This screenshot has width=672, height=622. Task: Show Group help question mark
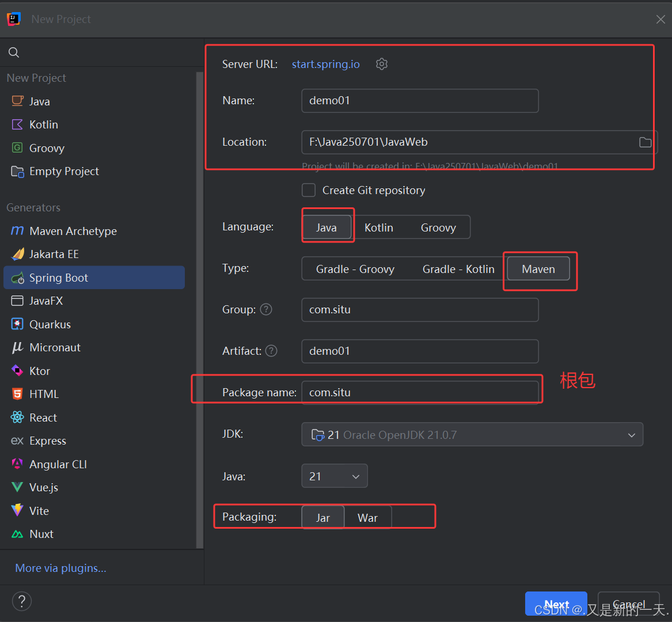click(266, 309)
